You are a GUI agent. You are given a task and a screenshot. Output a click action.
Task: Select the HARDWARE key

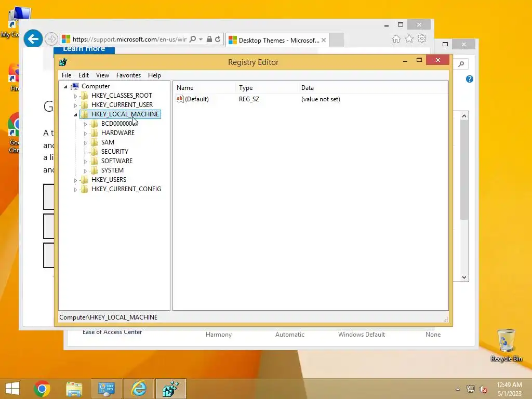118,132
